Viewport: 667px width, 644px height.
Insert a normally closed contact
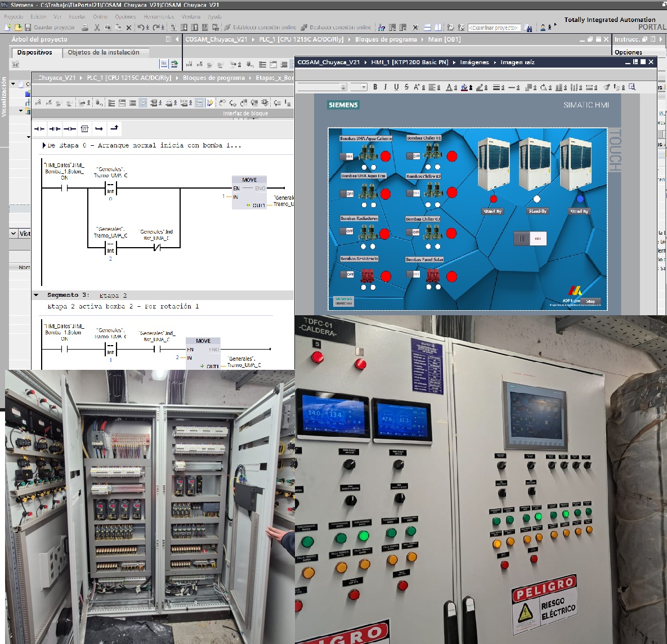click(x=55, y=128)
